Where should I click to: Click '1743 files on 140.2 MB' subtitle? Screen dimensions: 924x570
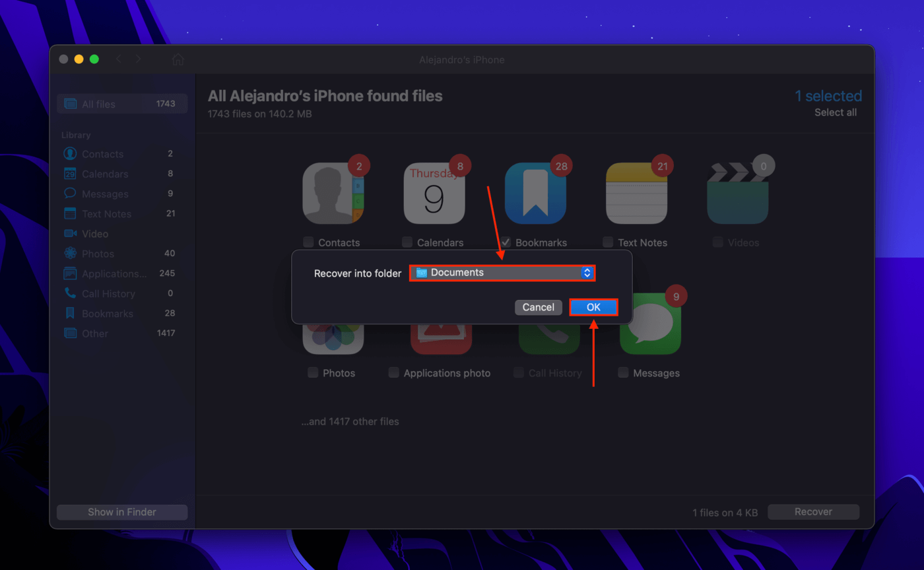[x=259, y=114]
